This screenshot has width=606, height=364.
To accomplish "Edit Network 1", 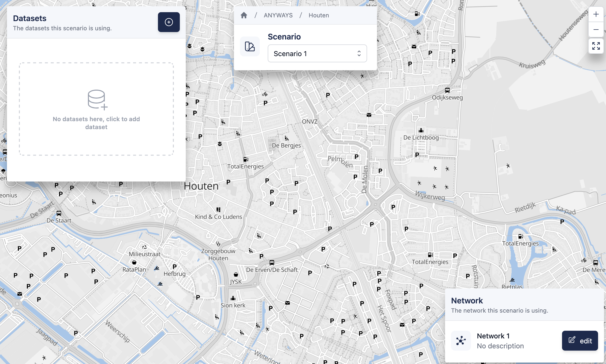I will [x=580, y=341].
